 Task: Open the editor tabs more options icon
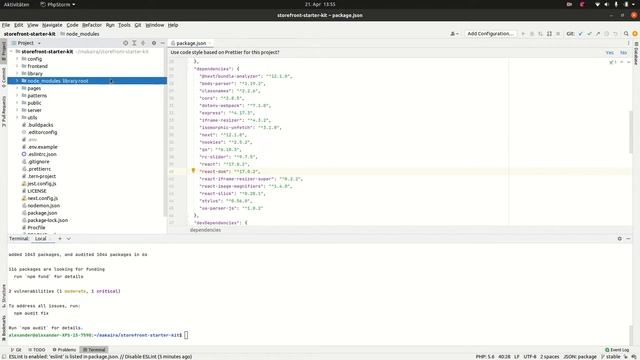point(629,43)
